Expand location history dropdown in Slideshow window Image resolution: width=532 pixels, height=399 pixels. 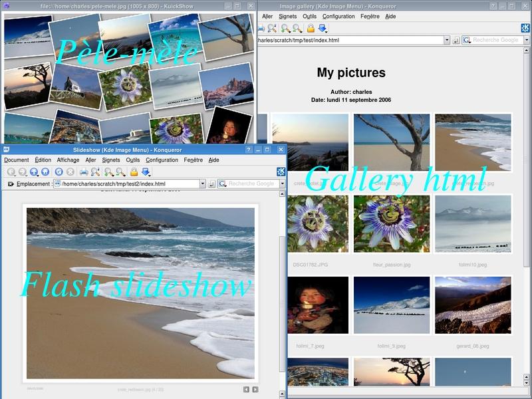[203, 184]
